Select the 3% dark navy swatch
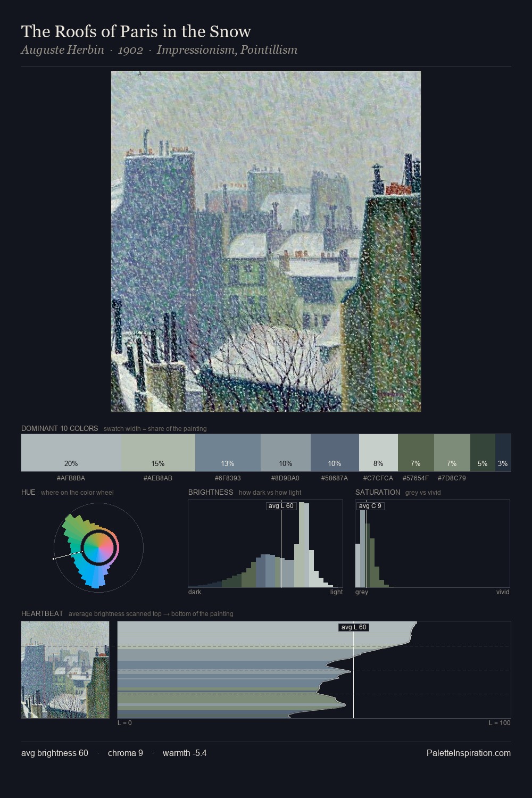 [503, 453]
